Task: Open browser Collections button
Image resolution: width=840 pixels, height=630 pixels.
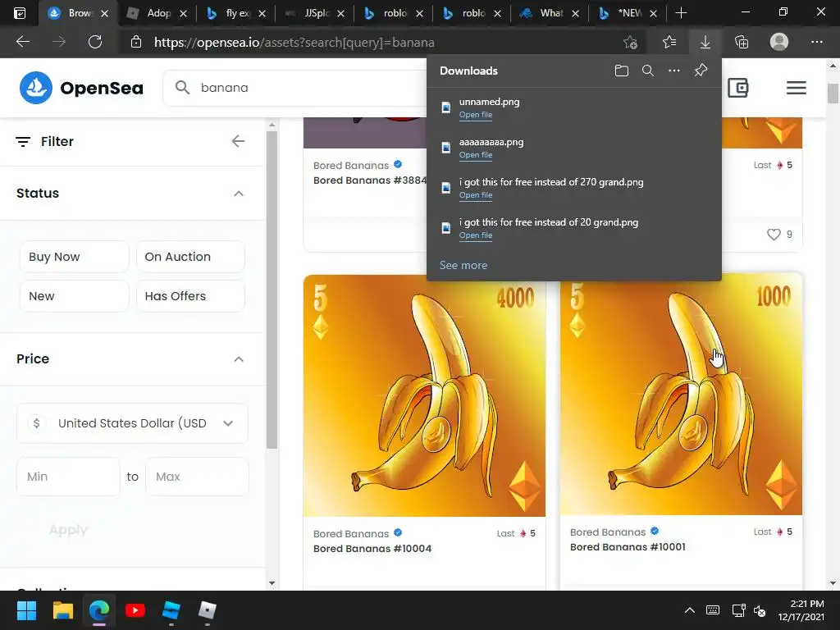Action: pyautogui.click(x=742, y=43)
